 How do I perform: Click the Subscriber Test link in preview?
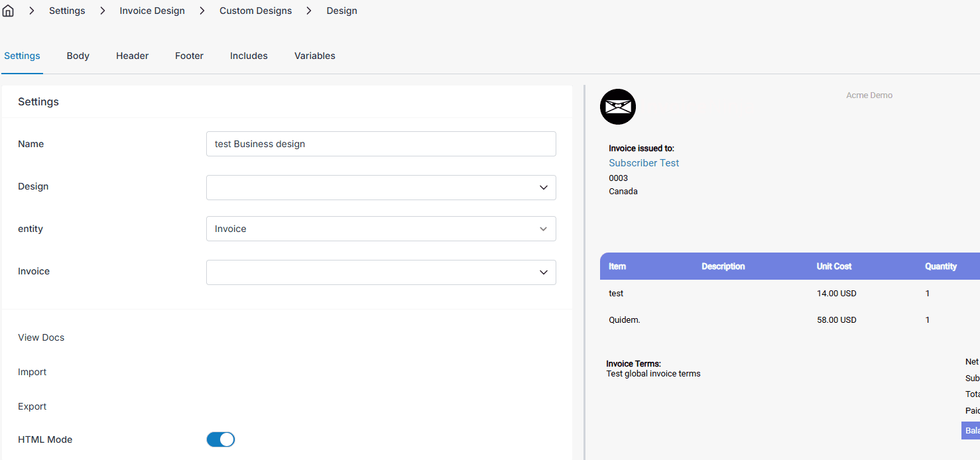644,163
